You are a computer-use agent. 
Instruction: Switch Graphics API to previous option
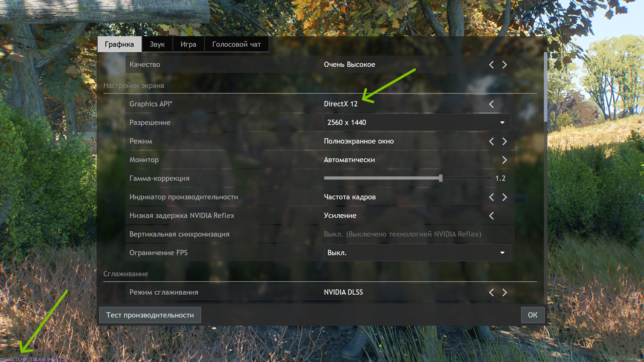click(x=491, y=104)
